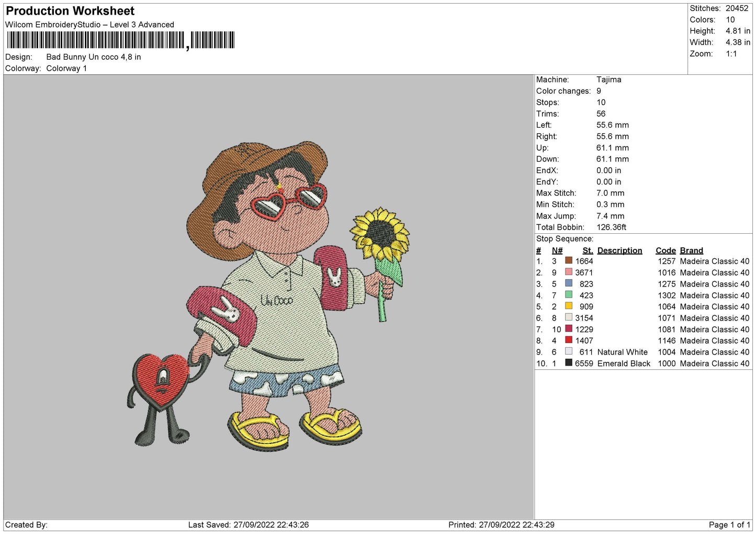The image size is (756, 534).
Task: Click the 'Colorway 1' value
Action: click(x=66, y=69)
